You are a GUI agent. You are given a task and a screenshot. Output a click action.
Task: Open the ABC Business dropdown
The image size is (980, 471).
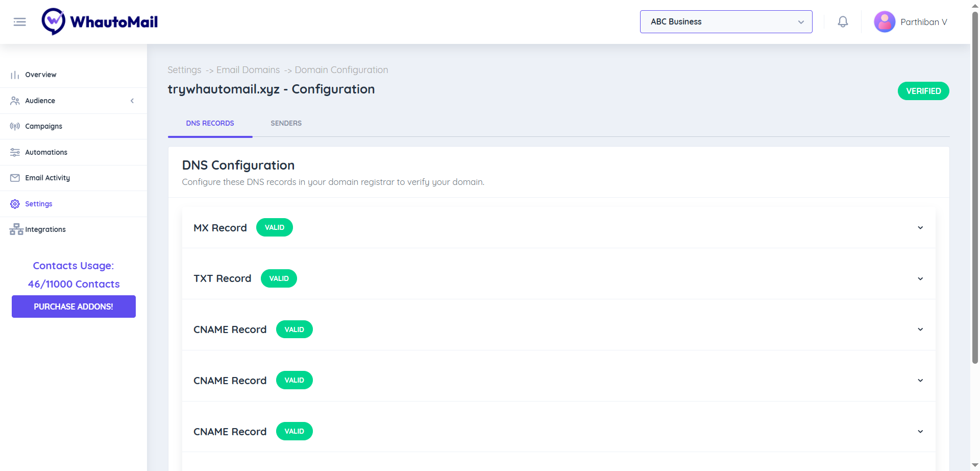coord(726,22)
